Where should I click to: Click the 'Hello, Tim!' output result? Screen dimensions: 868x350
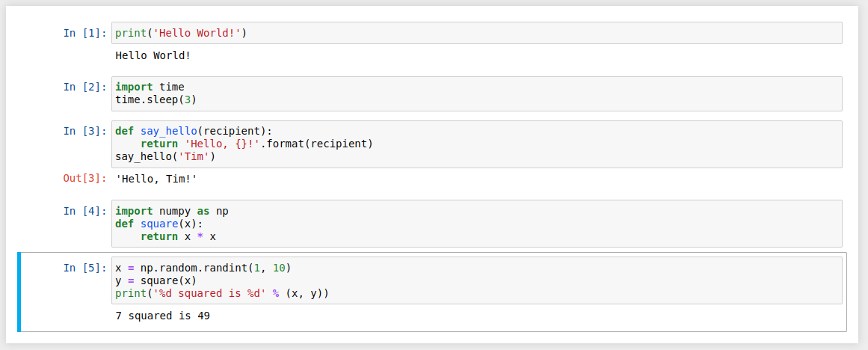(x=156, y=179)
